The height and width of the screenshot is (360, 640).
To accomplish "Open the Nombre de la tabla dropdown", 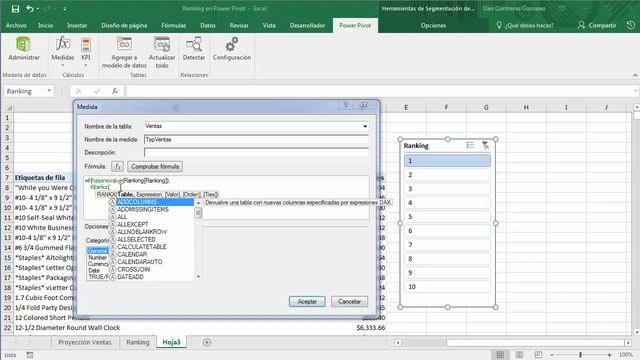I will pos(365,126).
